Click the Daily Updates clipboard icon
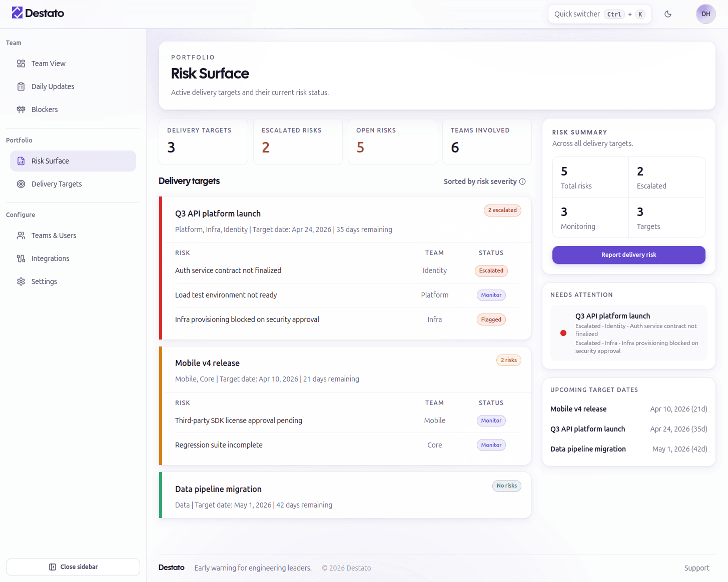 [21, 86]
